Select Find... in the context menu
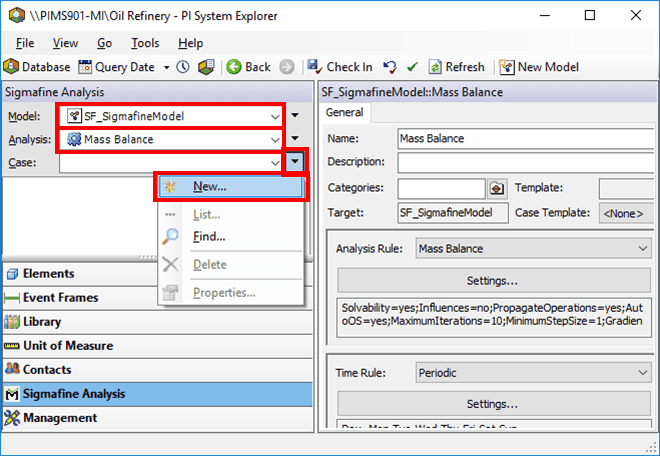Screen dimensions: 660x456 click(209, 237)
